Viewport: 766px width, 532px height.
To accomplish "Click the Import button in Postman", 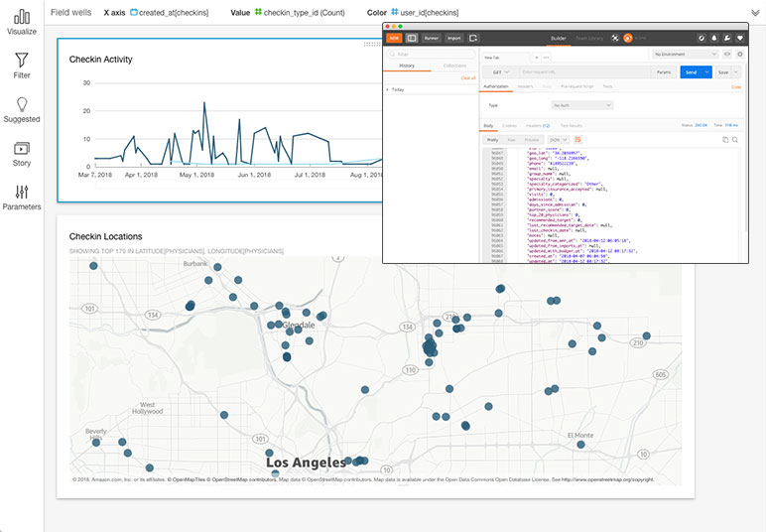I will (x=454, y=38).
